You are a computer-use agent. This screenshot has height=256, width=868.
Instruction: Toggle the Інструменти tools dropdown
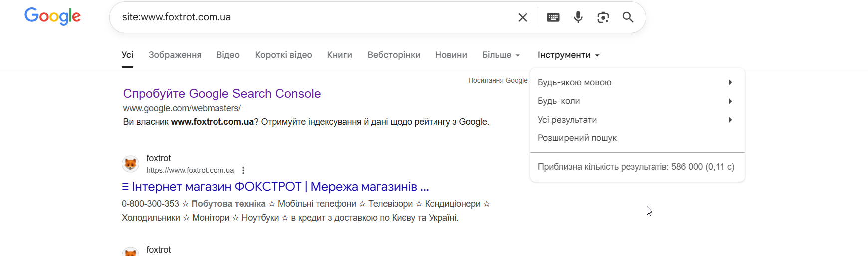[x=569, y=55]
